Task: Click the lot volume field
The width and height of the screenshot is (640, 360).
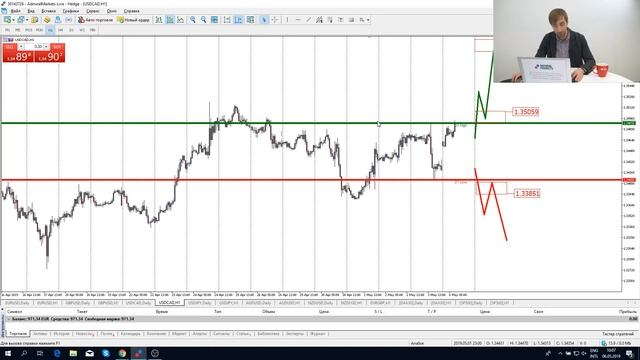Action: point(35,47)
